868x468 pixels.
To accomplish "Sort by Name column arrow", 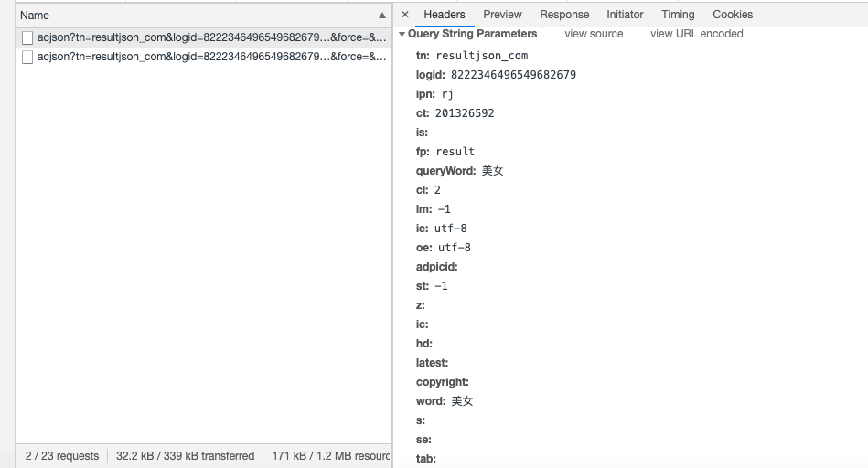I will [x=382, y=16].
